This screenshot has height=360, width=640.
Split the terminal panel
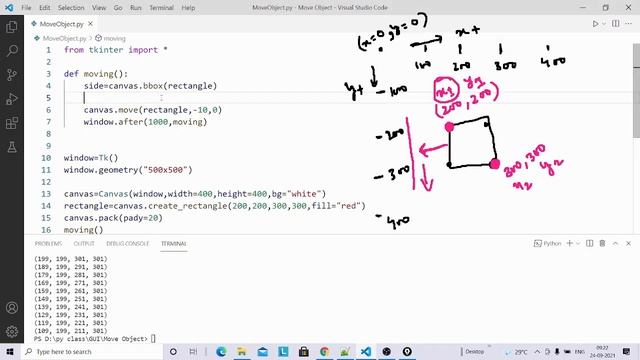pos(589,243)
